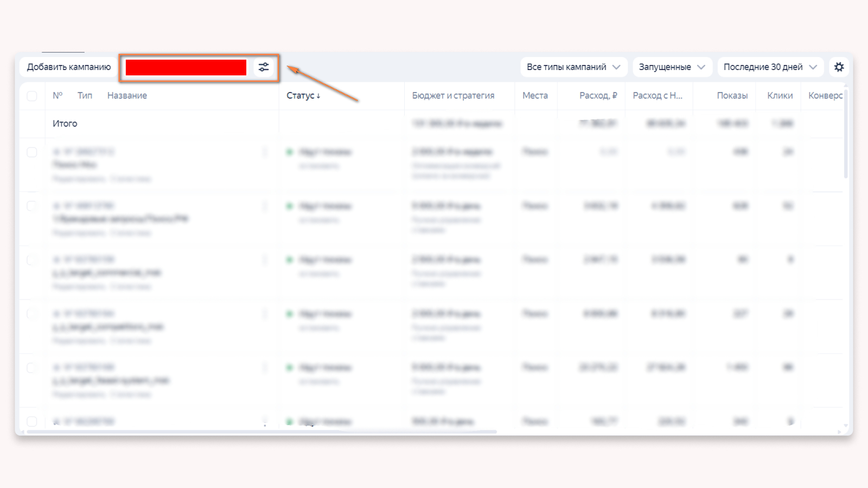Open the 'Запущенные' status filter dropdown
868x488 pixels.
(x=672, y=67)
